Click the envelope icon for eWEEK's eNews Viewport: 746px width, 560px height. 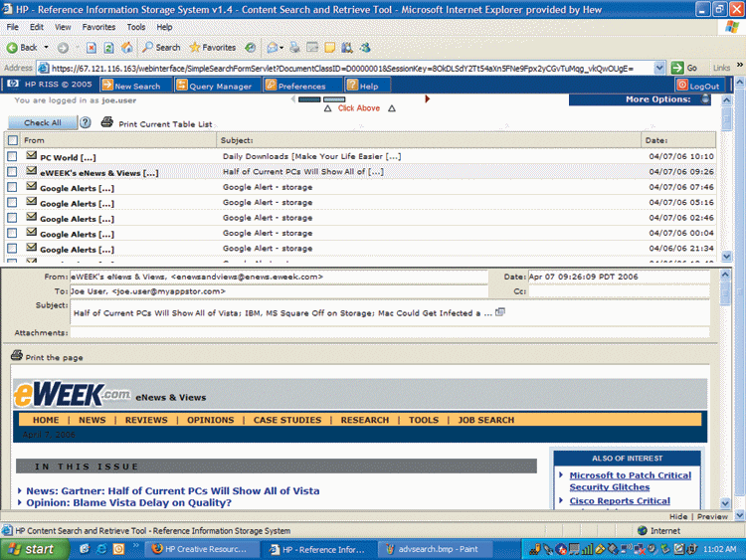click(32, 170)
